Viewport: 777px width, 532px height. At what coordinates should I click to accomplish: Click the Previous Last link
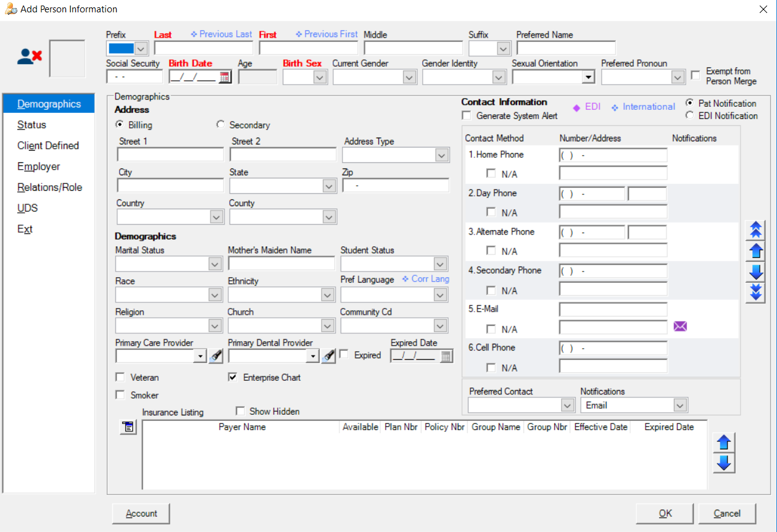pyautogui.click(x=222, y=35)
